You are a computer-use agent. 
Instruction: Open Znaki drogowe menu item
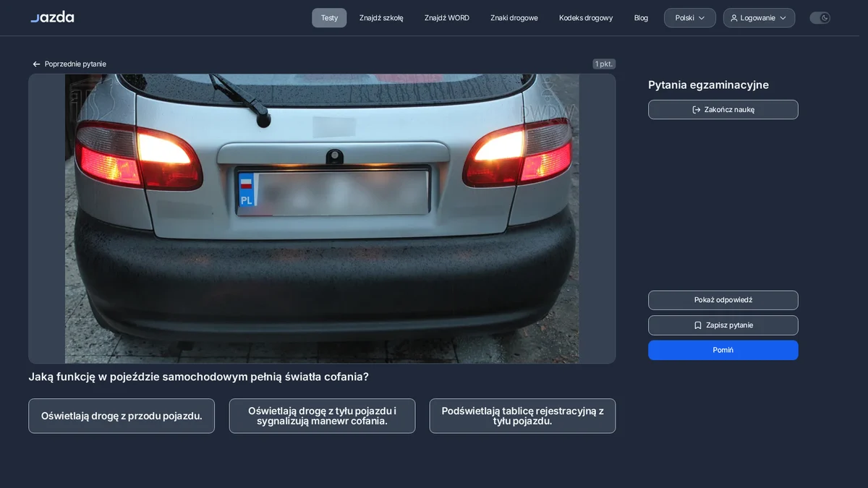[x=514, y=18]
